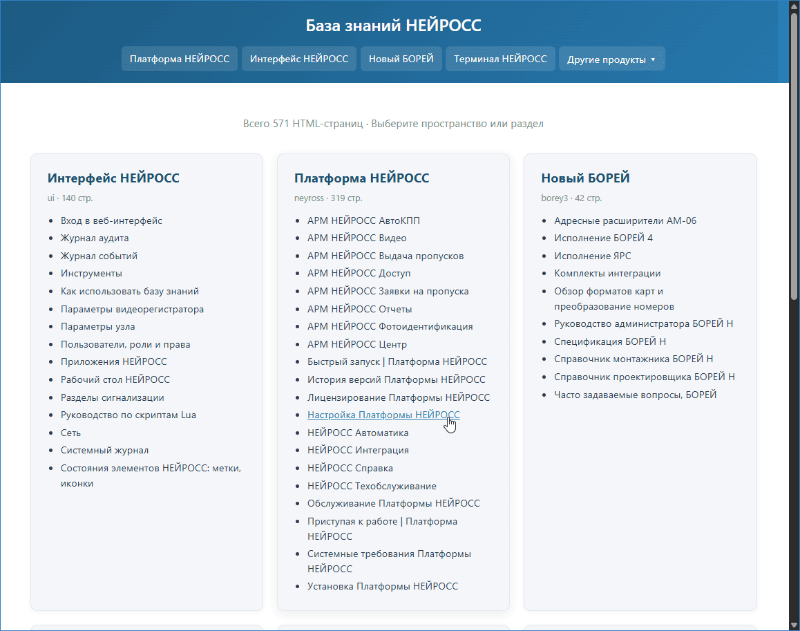Open the Сеть link
This screenshot has width=800, height=631.
[x=70, y=433]
